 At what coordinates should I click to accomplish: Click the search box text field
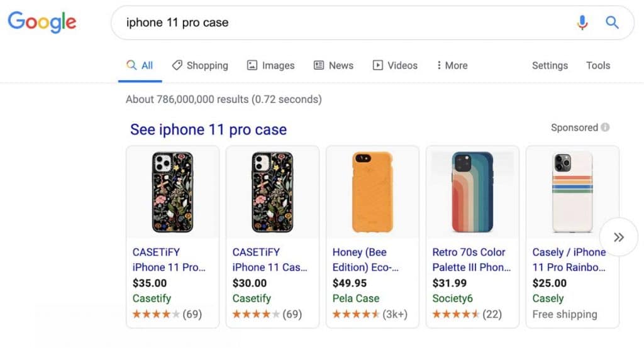tap(340, 23)
